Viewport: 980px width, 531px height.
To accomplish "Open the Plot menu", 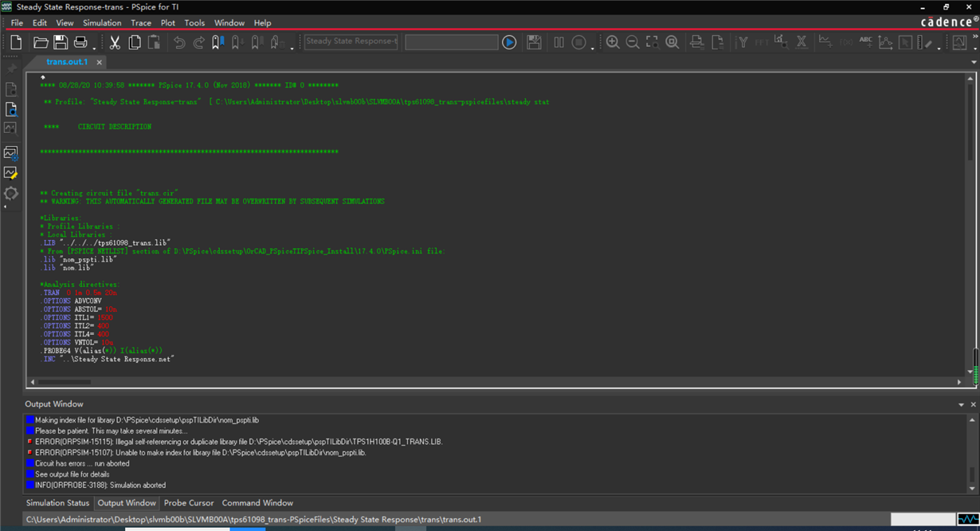I will 168,22.
